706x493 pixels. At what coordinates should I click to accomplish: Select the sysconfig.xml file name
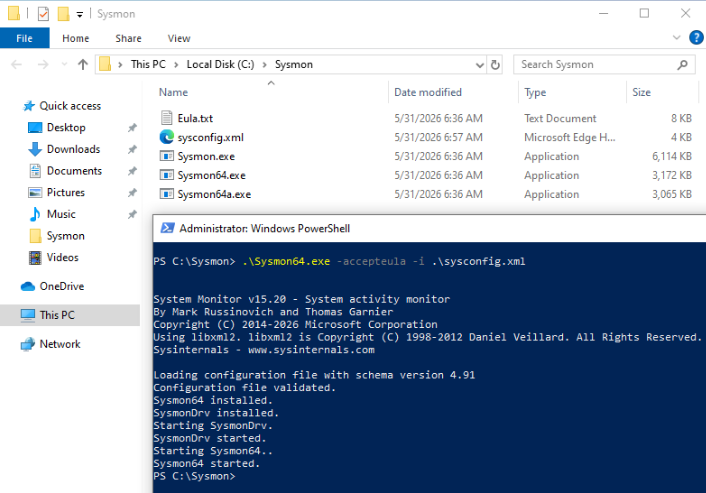(x=210, y=137)
